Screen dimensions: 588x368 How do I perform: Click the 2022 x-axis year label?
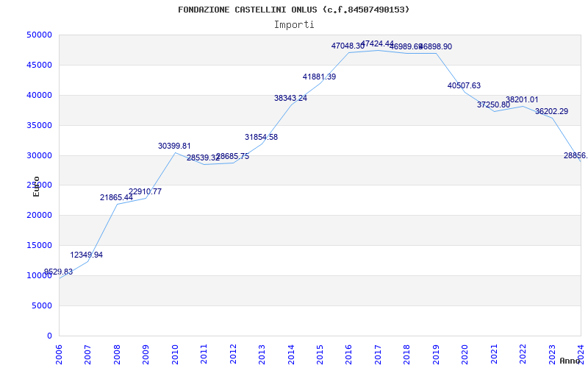pyautogui.click(x=523, y=355)
